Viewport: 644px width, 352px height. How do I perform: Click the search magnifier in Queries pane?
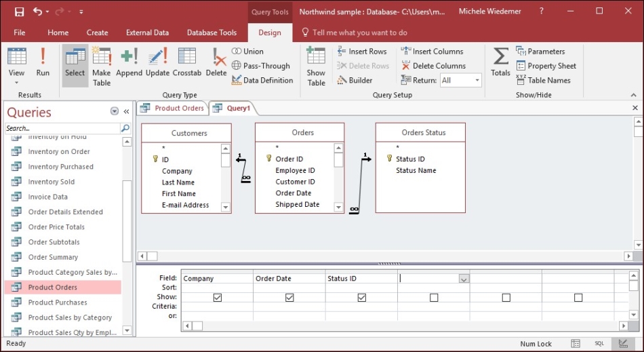tap(125, 128)
